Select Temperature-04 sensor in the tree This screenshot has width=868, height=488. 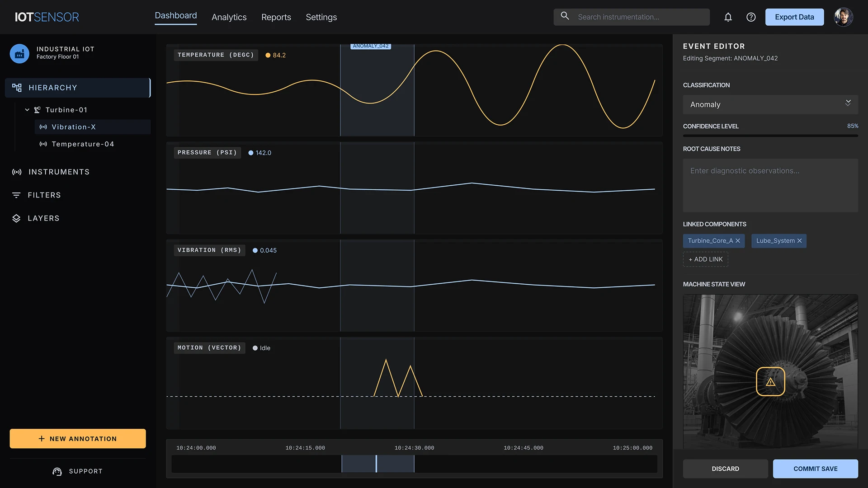pyautogui.click(x=83, y=144)
